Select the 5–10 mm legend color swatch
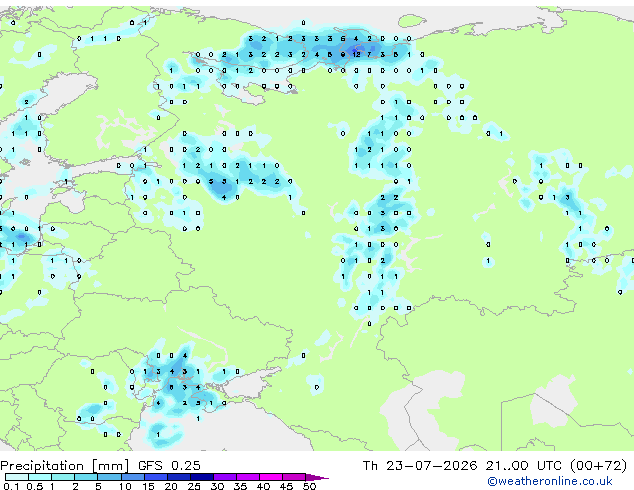Viewport: 634px width, 490px height. [109, 477]
